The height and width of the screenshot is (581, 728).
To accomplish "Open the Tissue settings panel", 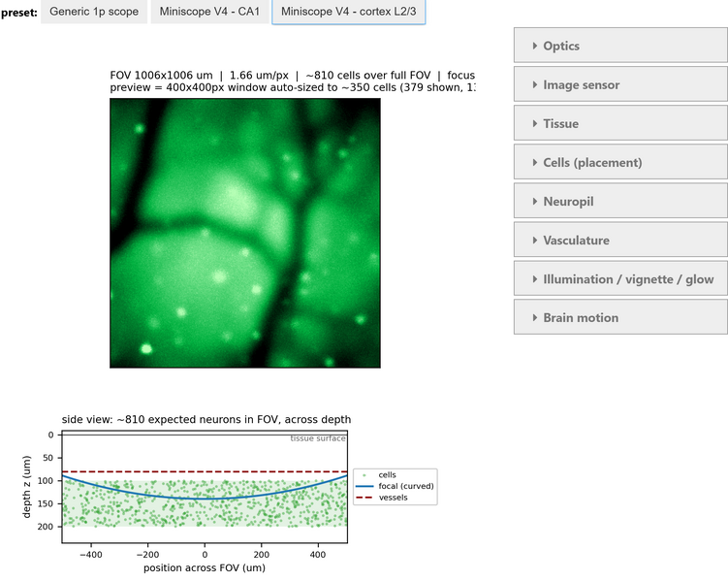I will 620,123.
